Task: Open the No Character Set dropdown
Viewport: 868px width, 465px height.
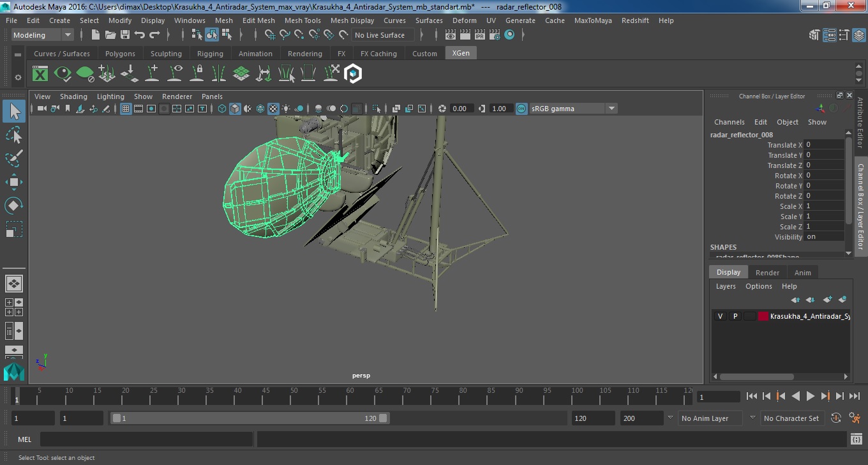Action: point(791,418)
